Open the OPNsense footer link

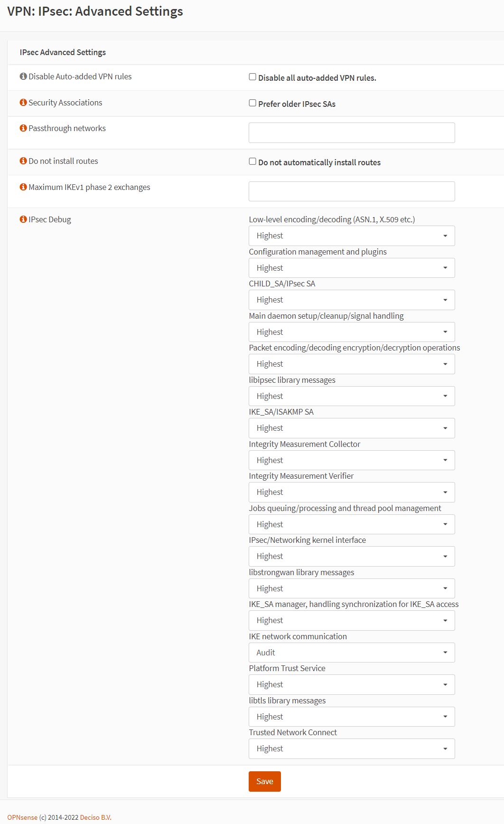point(22,817)
